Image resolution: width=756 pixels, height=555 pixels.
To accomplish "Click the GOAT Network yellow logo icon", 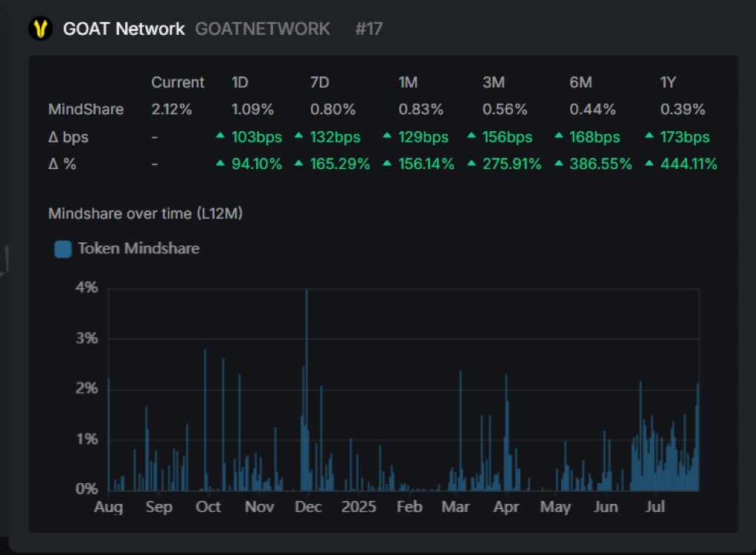I will [41, 28].
